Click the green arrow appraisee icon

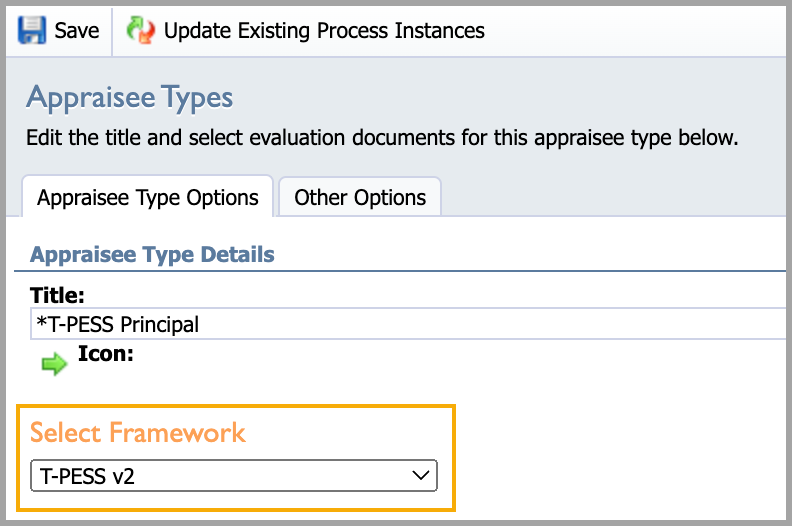tap(54, 363)
